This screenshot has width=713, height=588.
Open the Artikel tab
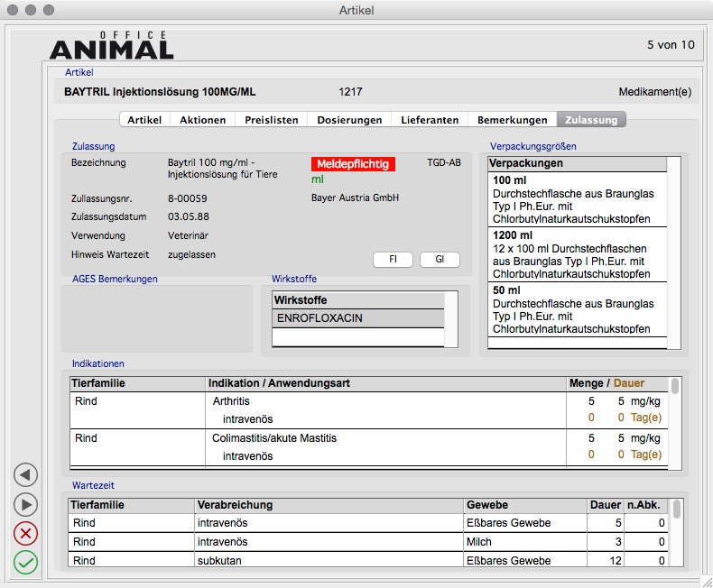[144, 120]
